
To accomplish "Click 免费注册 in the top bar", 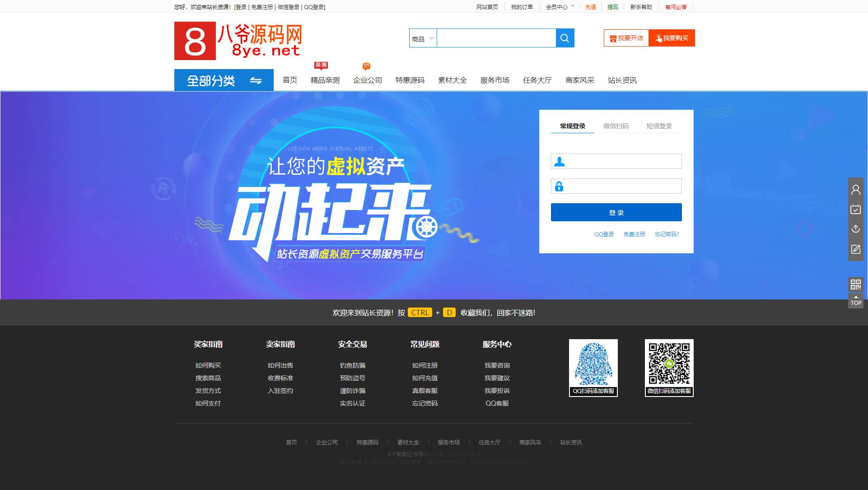I will tap(262, 7).
